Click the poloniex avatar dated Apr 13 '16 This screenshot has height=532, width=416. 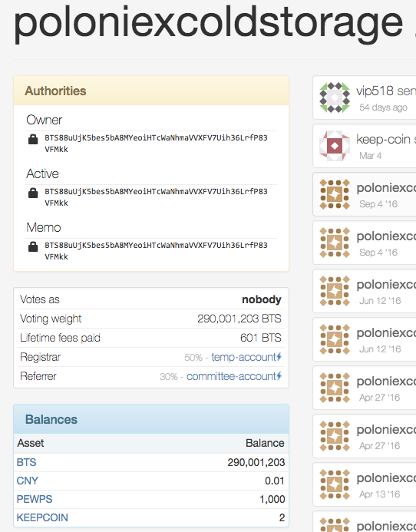tap(335, 484)
